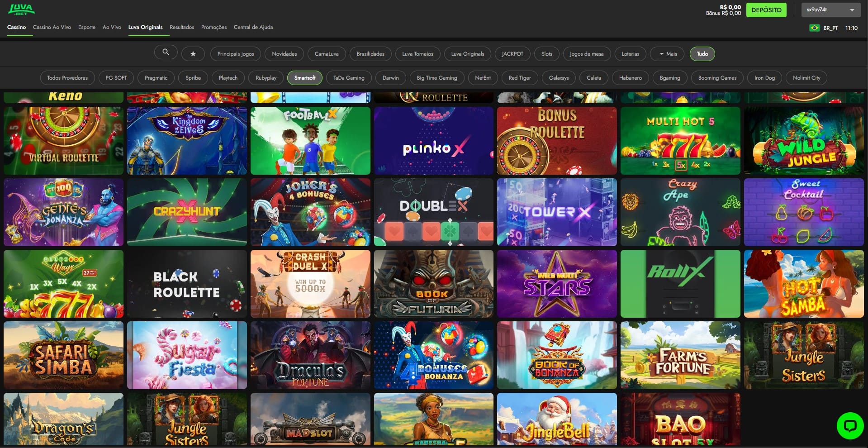The height and width of the screenshot is (448, 868).
Task: Filter by Caleta provider
Action: click(x=594, y=78)
